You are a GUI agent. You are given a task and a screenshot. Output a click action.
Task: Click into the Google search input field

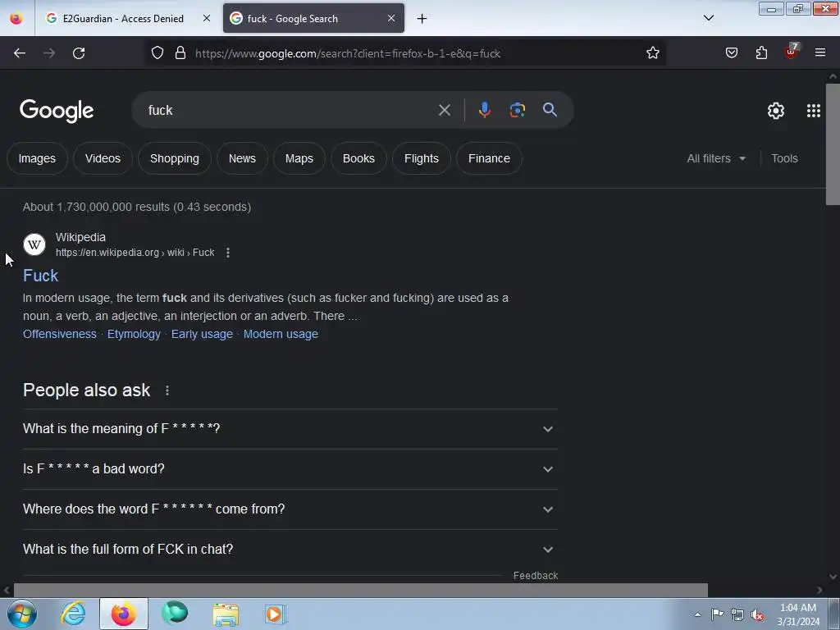[x=290, y=111]
